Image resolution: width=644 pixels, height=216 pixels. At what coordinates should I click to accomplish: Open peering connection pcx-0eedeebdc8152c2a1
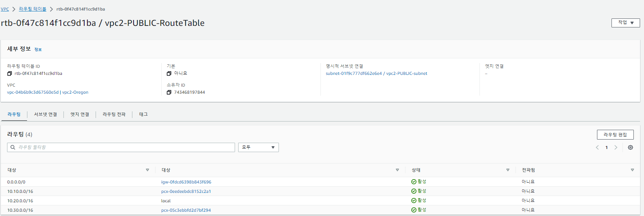click(x=186, y=192)
